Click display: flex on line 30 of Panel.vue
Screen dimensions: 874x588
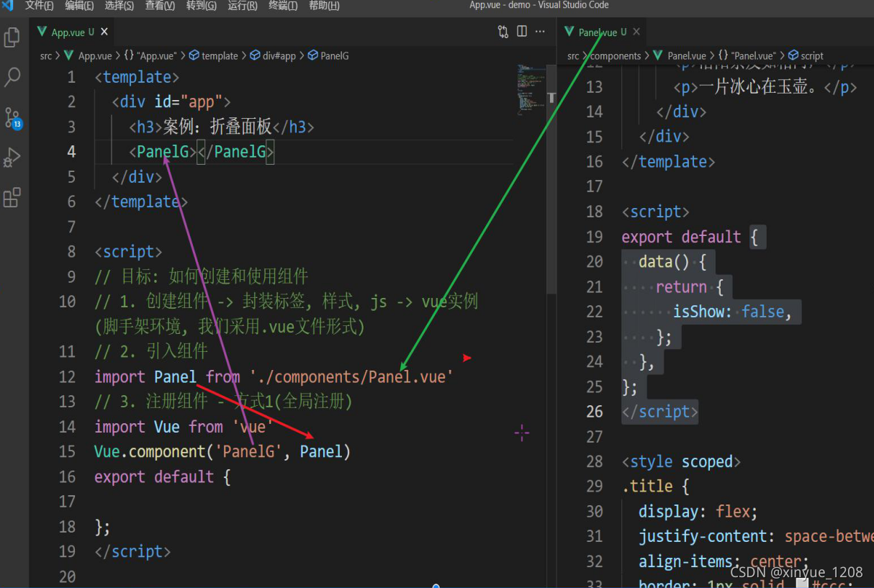698,512
